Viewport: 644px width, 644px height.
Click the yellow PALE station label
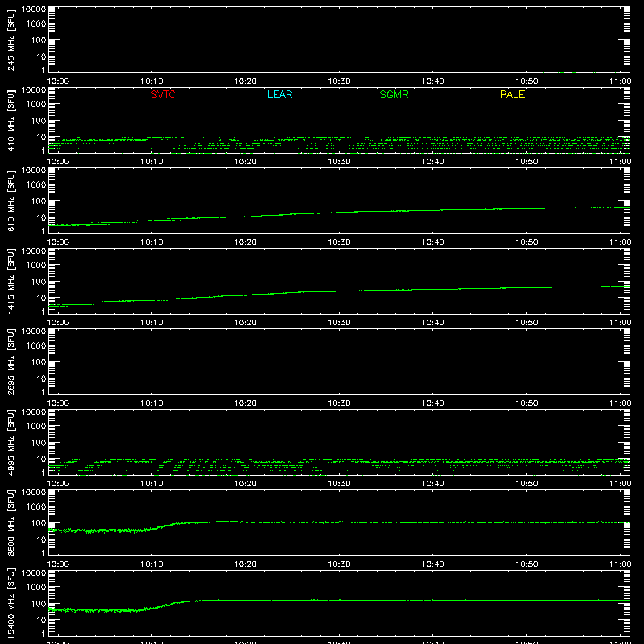pyautogui.click(x=512, y=94)
